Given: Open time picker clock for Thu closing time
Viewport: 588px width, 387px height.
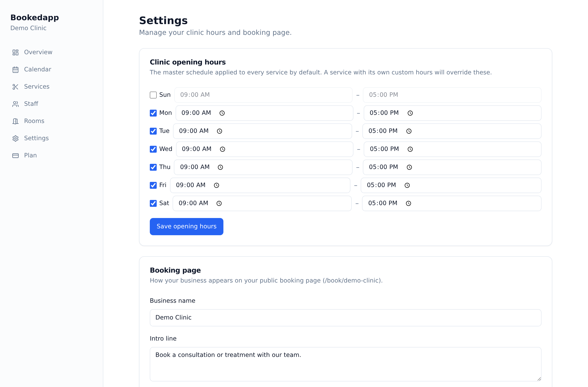Looking at the screenshot, I should (409, 167).
